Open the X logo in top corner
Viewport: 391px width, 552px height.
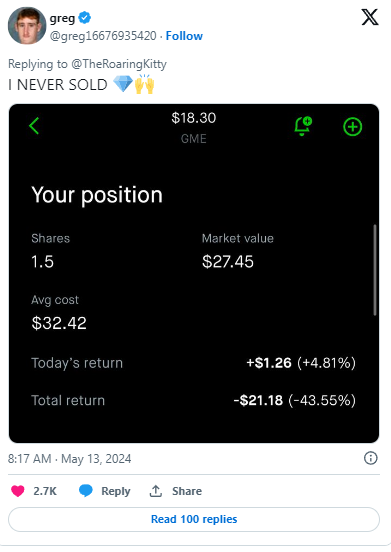370,17
